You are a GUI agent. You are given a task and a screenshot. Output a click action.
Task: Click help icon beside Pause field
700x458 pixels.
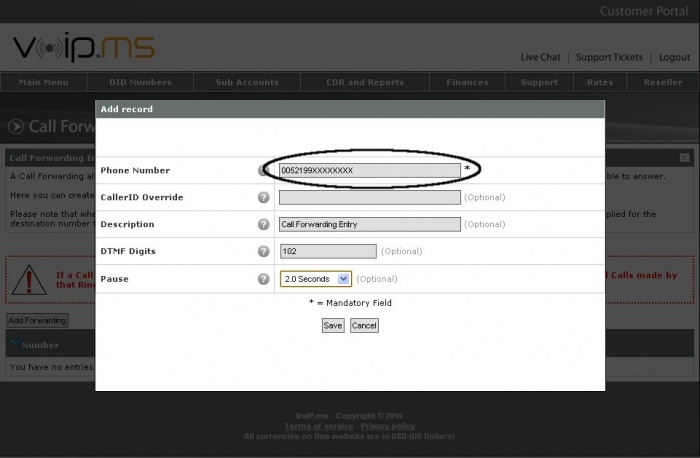[263, 279]
